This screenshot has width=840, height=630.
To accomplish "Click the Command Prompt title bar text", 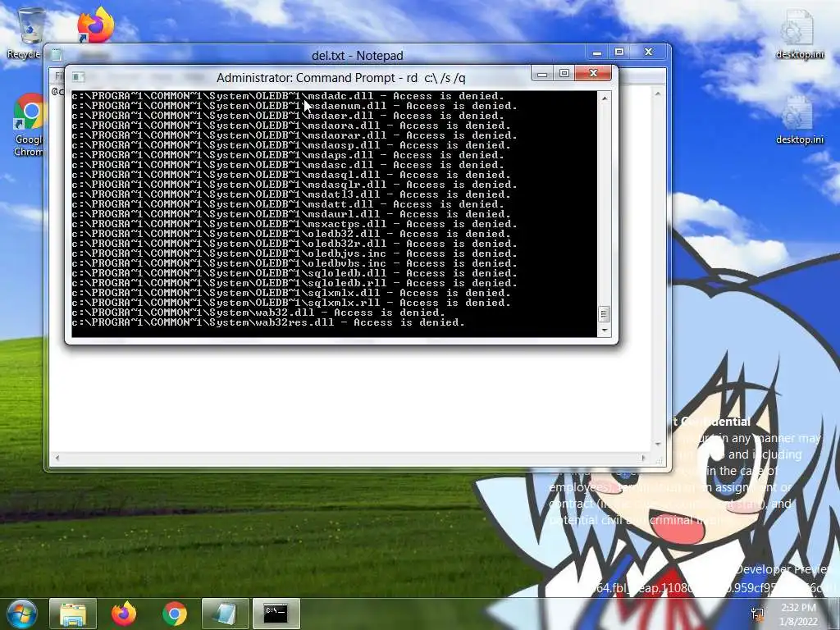I will coord(341,78).
